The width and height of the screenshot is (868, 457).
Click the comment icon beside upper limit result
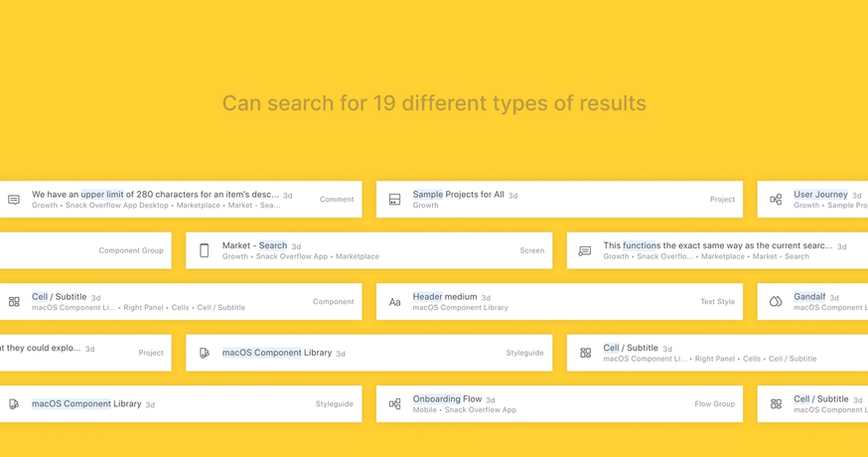[x=14, y=200]
